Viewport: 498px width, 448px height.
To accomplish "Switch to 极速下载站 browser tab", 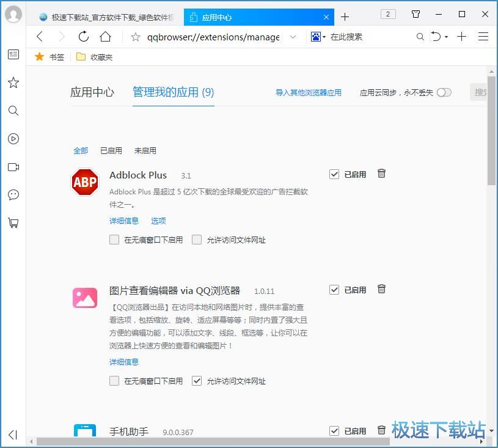I will tap(107, 17).
